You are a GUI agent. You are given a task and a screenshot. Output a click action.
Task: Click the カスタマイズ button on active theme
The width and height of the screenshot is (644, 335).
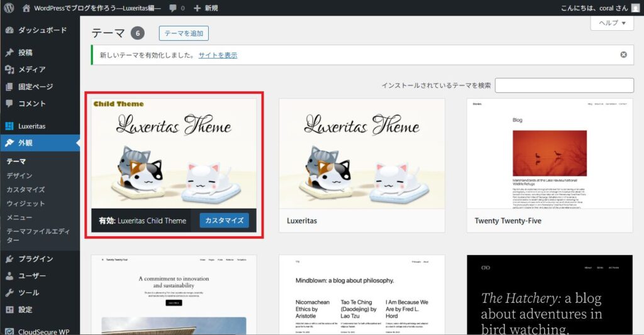[x=225, y=221]
